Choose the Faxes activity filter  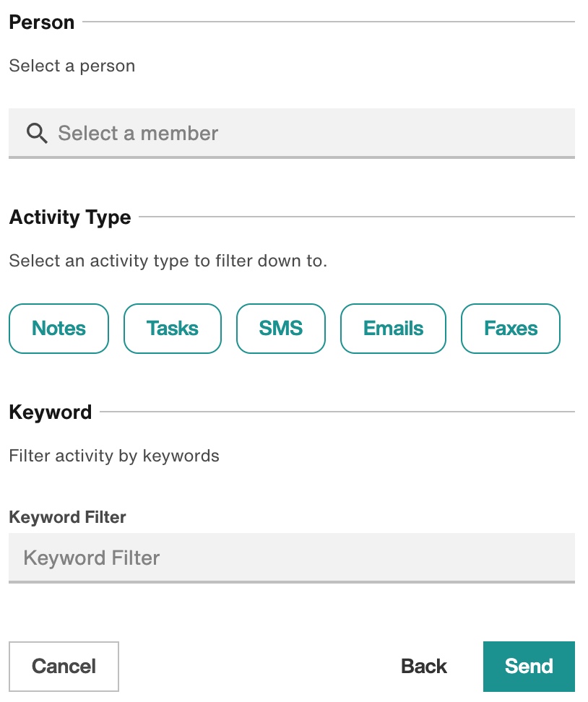(x=511, y=329)
